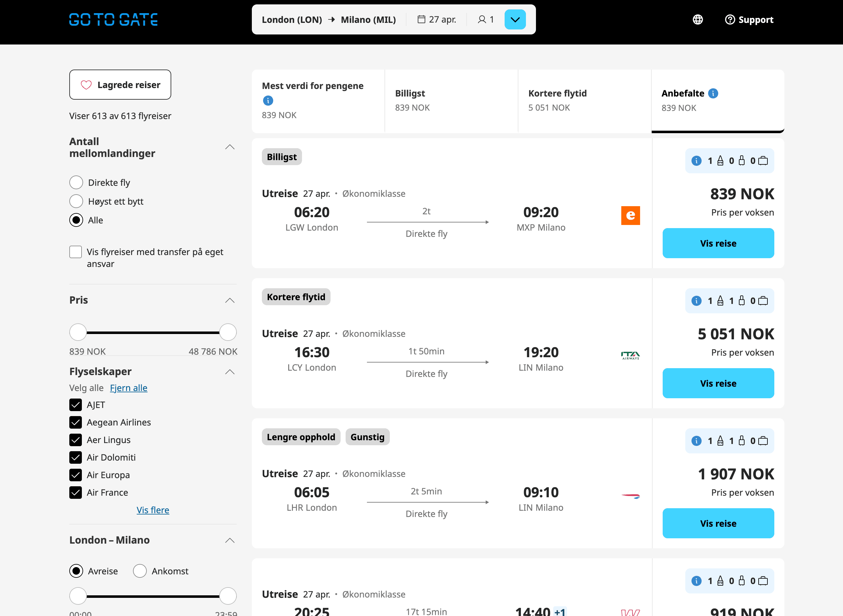This screenshot has width=843, height=616.
Task: Uncheck the Aegean Airlines checkbox
Action: pyautogui.click(x=76, y=422)
